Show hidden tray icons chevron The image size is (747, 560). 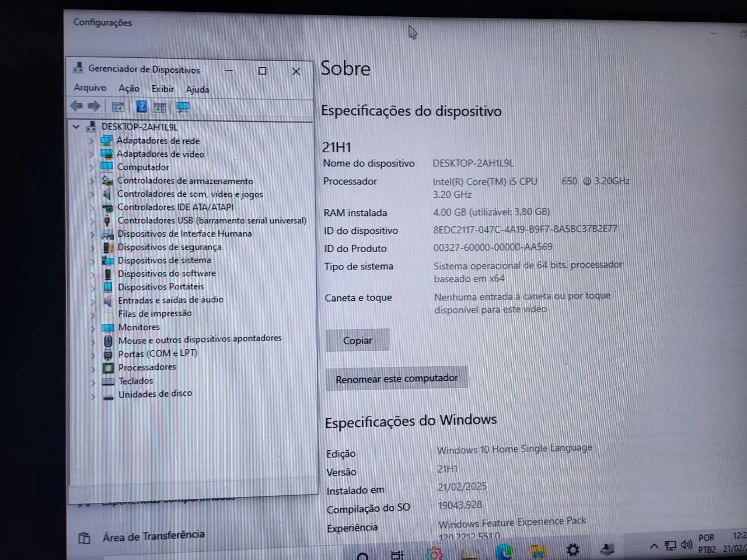[x=654, y=546]
